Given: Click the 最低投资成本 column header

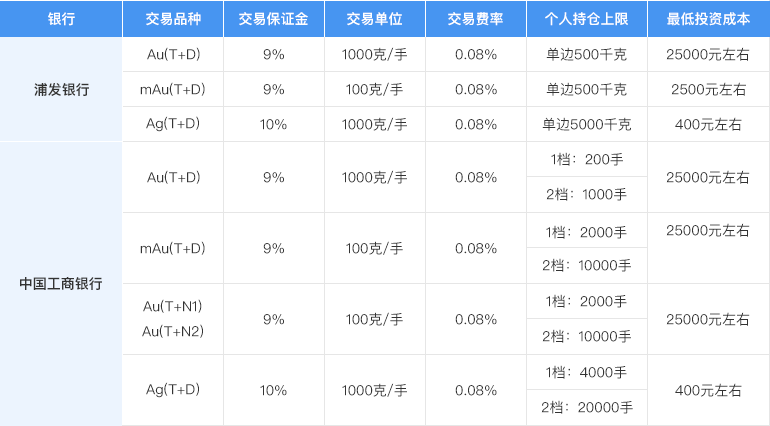Looking at the screenshot, I should click(x=709, y=19).
